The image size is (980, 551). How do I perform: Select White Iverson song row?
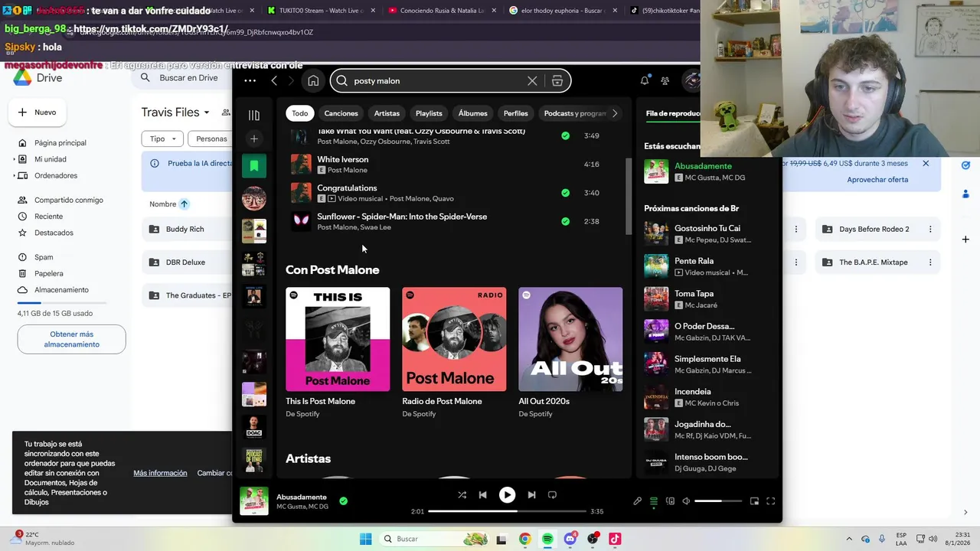coord(456,165)
